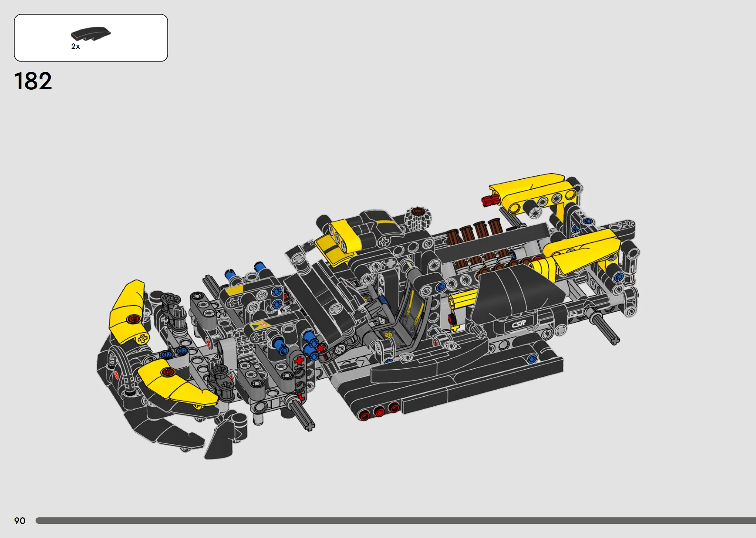Click the three red exhaust pins
The height and width of the screenshot is (538, 756).
coord(379,412)
